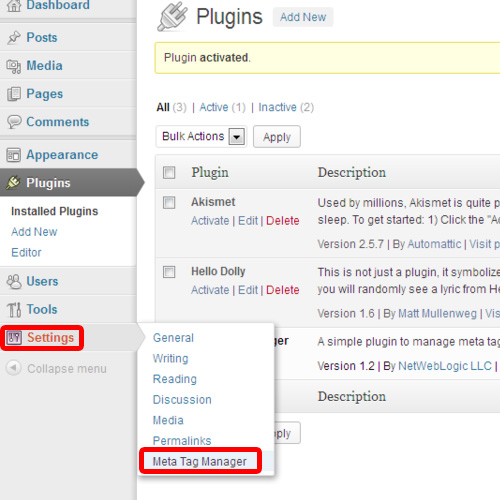Click the Users people icon
Image resolution: width=500 pixels, height=500 pixels.
[x=14, y=282]
